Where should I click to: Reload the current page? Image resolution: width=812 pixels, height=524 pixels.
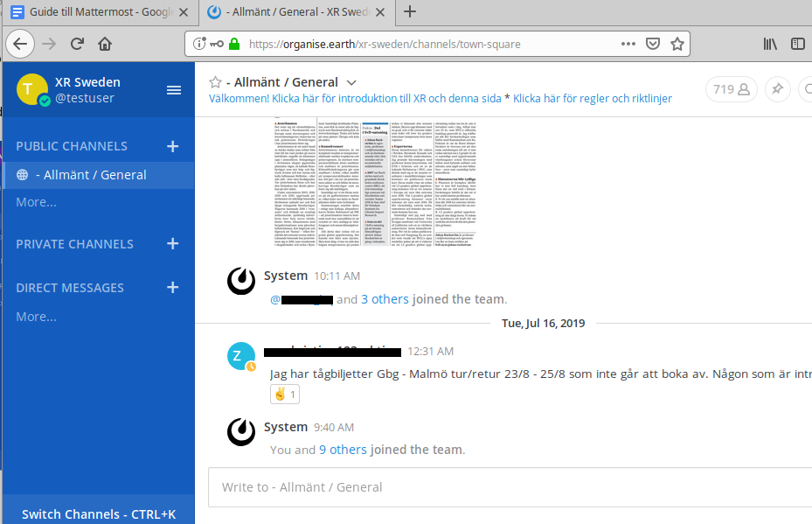77,44
